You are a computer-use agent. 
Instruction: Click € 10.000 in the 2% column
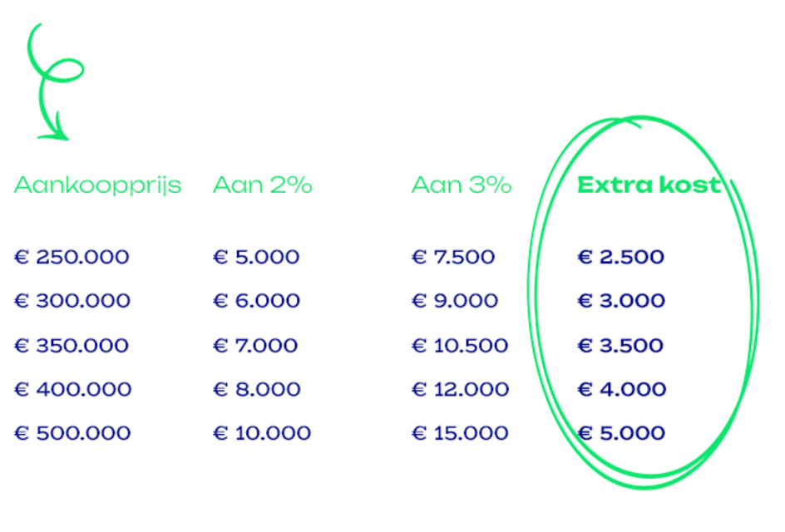tap(262, 432)
